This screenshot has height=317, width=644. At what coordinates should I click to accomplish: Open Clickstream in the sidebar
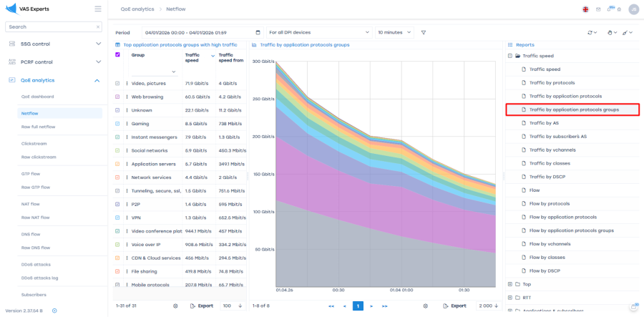34,143
